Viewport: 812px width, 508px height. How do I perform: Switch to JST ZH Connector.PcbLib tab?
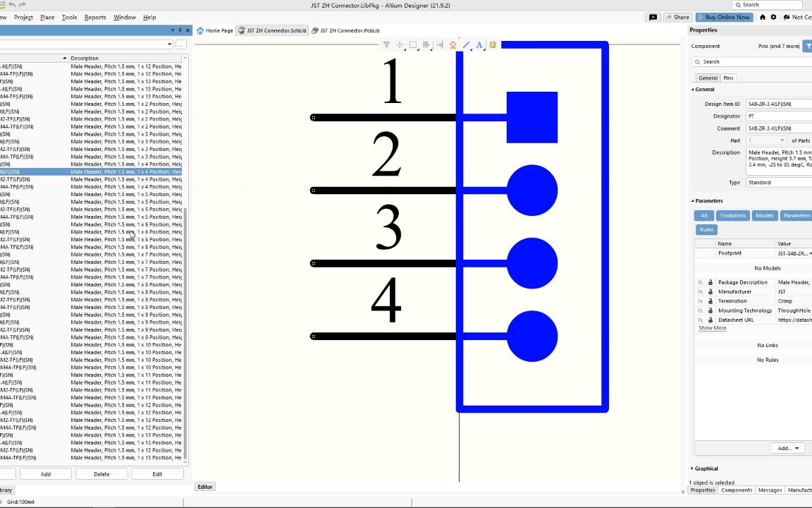(x=345, y=30)
